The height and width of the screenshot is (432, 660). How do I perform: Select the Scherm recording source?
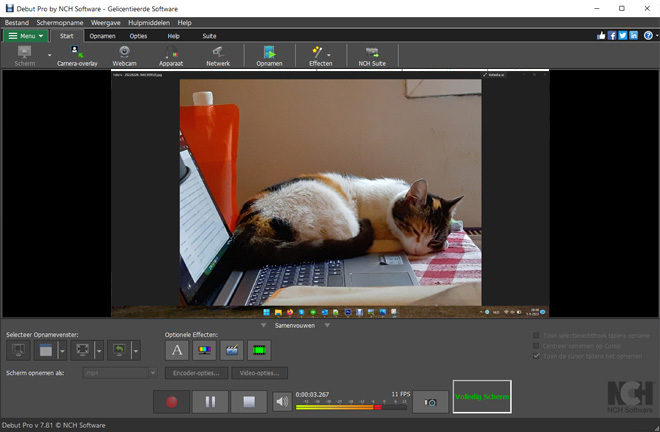coord(24,56)
